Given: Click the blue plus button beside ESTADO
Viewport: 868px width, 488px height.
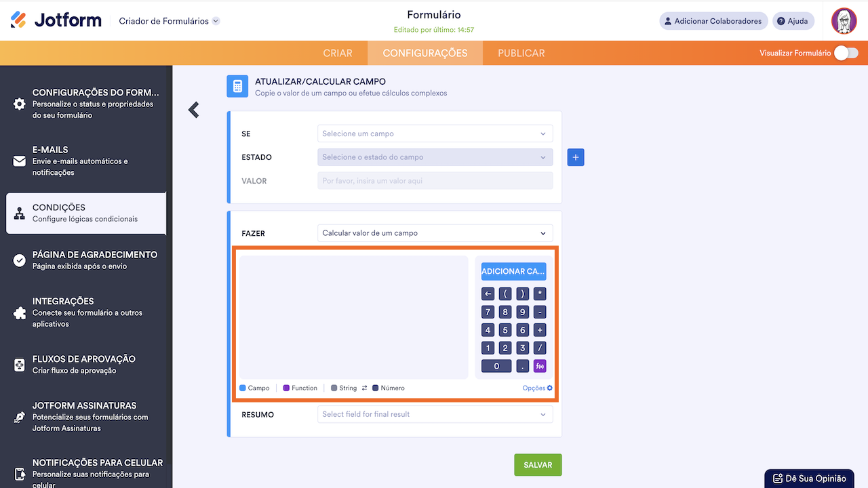Looking at the screenshot, I should click(576, 157).
